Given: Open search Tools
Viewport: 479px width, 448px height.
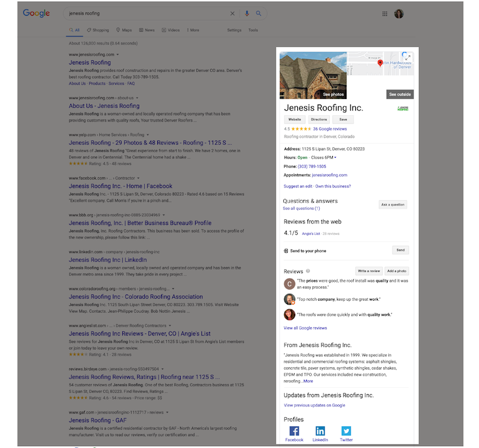Looking at the screenshot, I should pos(253,30).
